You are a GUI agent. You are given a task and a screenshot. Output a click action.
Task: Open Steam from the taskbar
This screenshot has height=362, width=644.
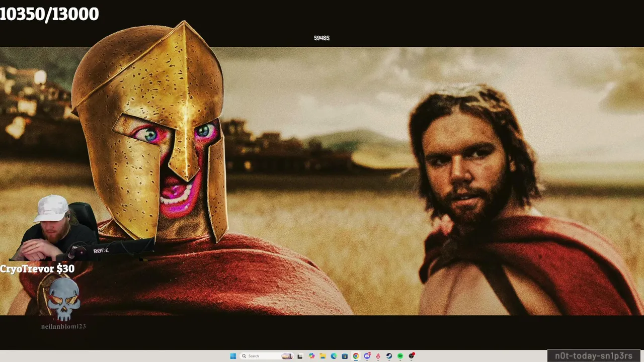pyautogui.click(x=389, y=356)
